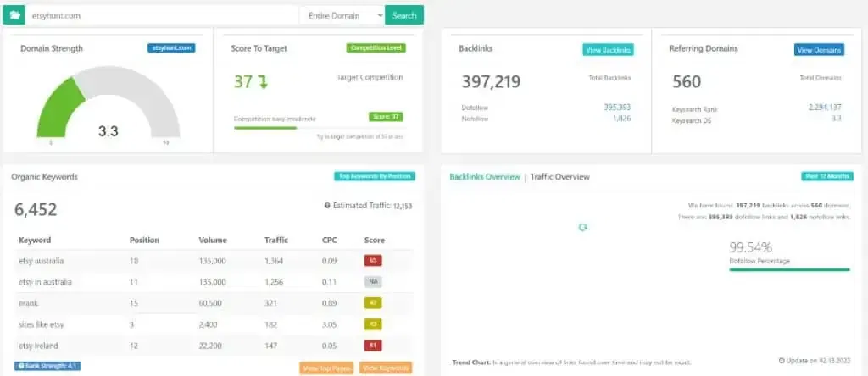Click the red score badge for etsy ireland
This screenshot has height=376, width=868.
click(x=373, y=346)
